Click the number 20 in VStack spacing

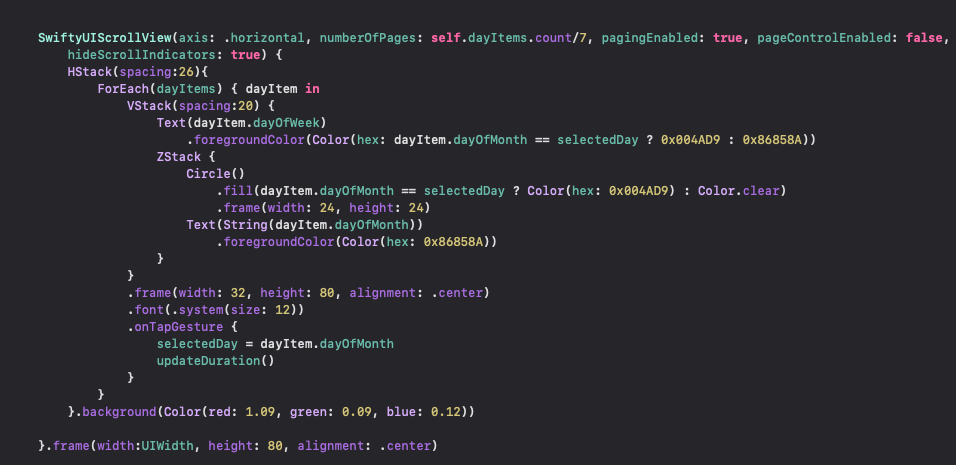246,106
